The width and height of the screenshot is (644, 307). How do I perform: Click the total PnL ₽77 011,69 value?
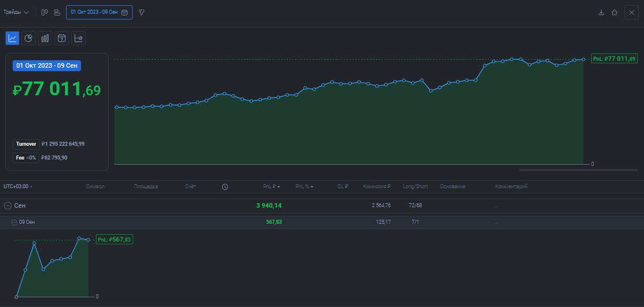pyautogui.click(x=56, y=89)
